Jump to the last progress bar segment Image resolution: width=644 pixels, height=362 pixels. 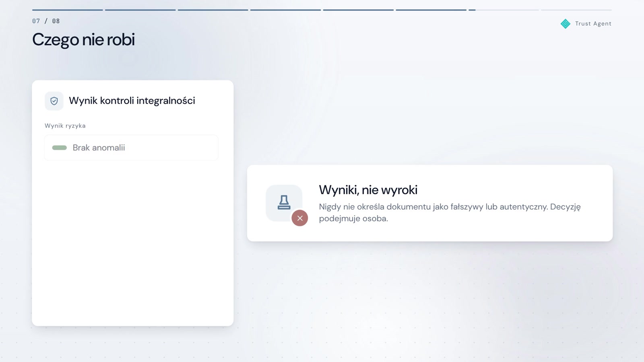pyautogui.click(x=576, y=10)
